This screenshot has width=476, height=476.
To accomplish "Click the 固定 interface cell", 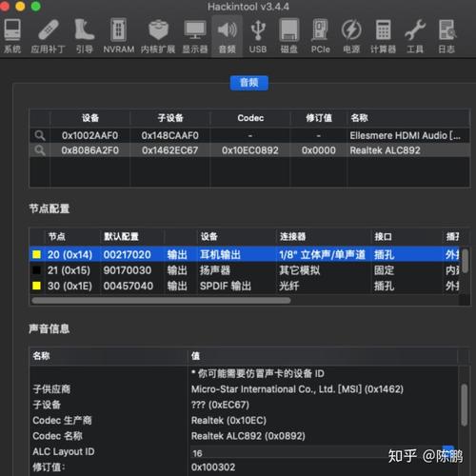I will 384,270.
